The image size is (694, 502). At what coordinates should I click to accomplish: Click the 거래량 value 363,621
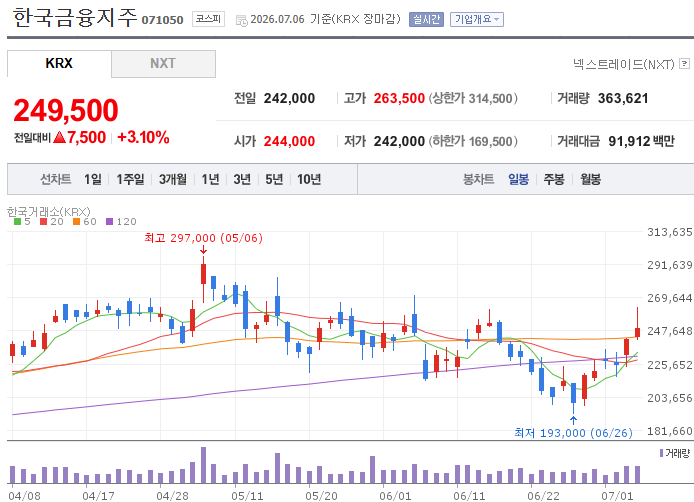pos(623,98)
